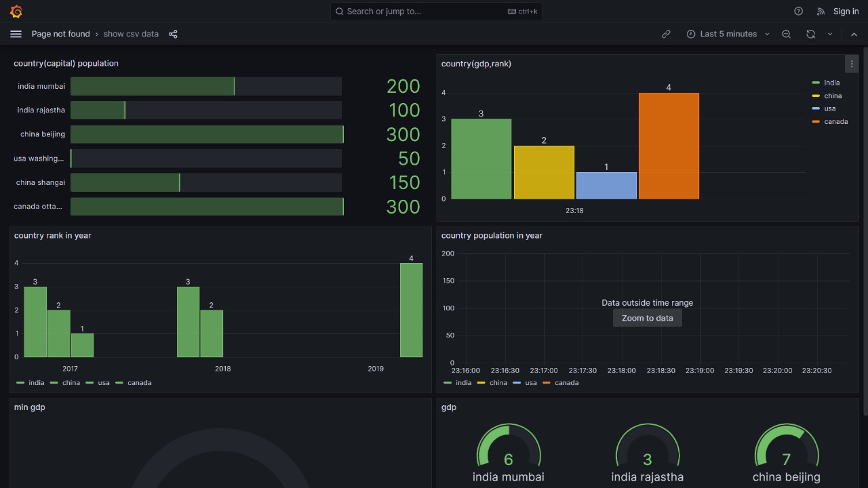This screenshot has width=868, height=488.
Task: Refresh the dashboard
Action: coord(810,34)
